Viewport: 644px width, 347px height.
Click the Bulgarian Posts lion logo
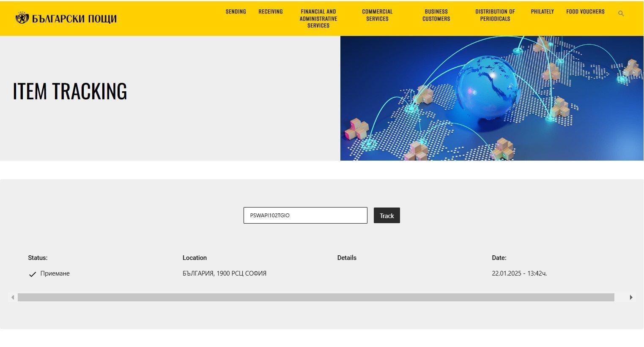(x=22, y=18)
